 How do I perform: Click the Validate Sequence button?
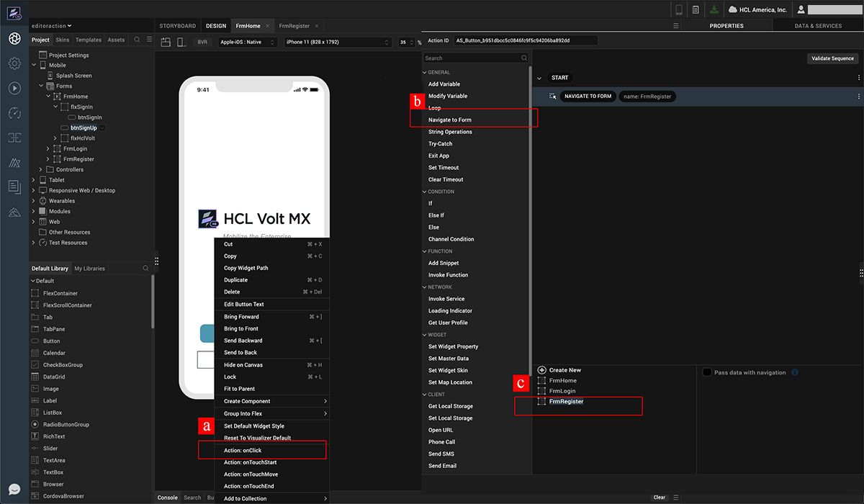point(832,58)
